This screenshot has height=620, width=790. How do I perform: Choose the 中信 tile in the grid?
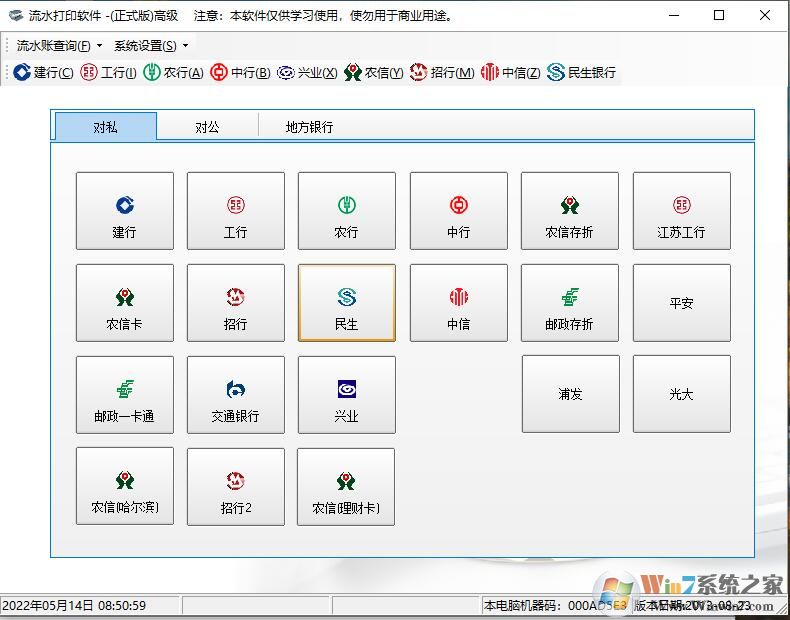click(458, 303)
